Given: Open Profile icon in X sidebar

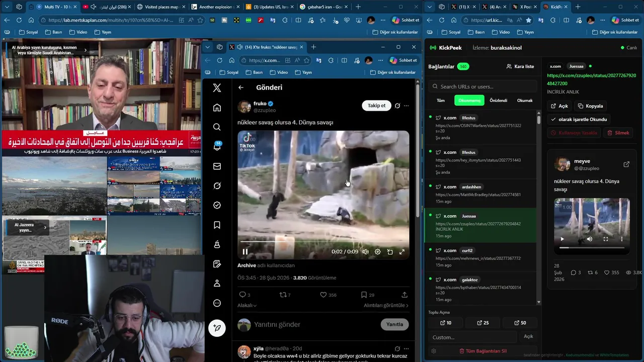Looking at the screenshot, I should [x=217, y=284].
